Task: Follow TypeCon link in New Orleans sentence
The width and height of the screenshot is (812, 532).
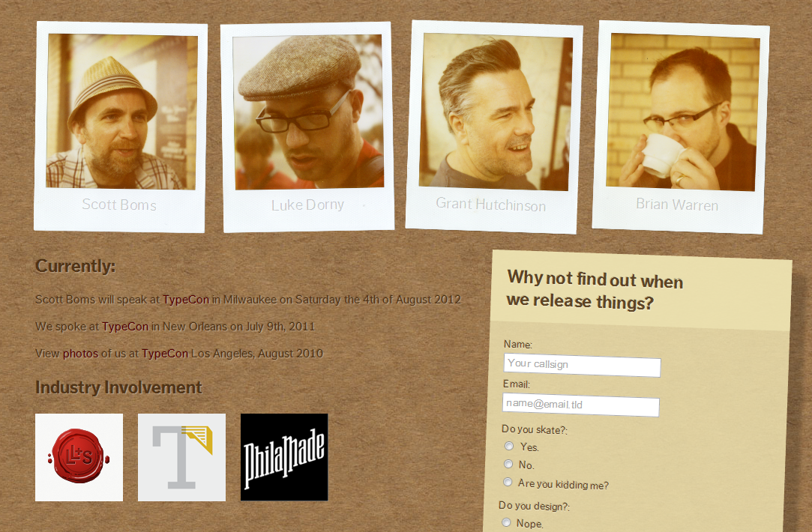Action: (125, 326)
